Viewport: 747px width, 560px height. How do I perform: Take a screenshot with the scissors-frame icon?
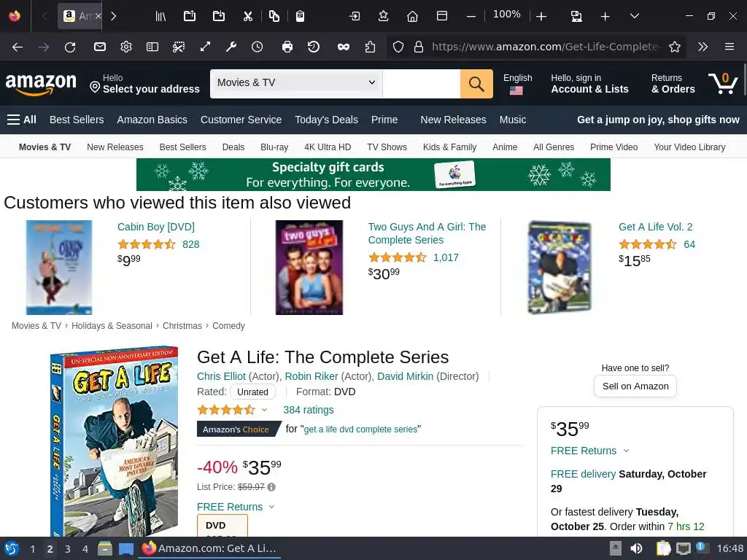179,47
